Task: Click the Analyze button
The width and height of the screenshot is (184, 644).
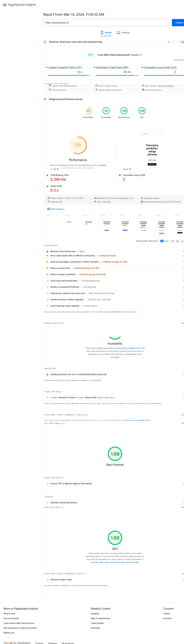Action: point(178,23)
